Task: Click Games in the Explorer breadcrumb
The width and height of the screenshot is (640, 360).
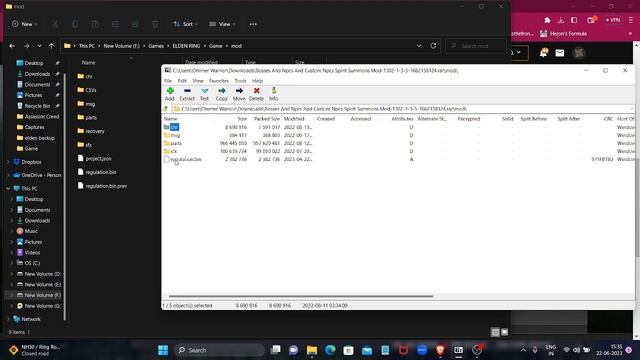Action: pos(156,46)
